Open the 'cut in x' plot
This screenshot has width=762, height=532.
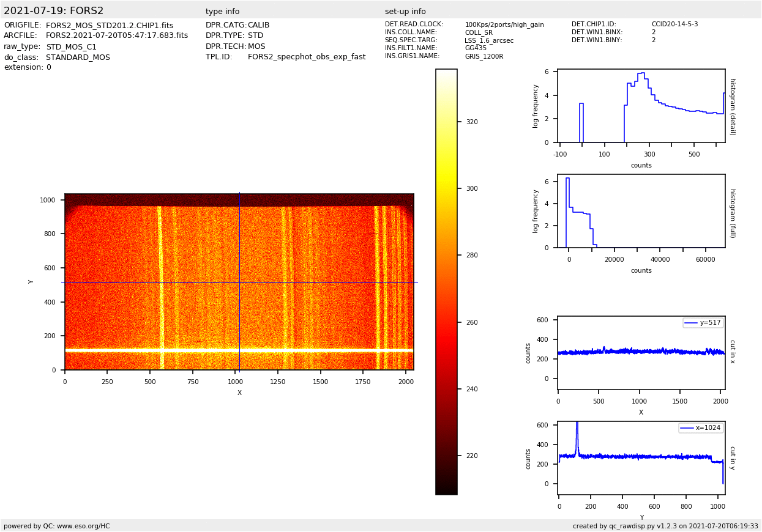click(x=641, y=353)
